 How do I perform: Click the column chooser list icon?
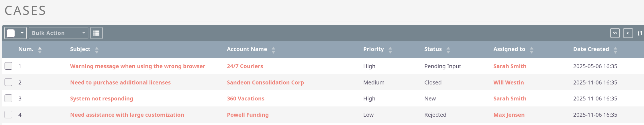pos(97,33)
